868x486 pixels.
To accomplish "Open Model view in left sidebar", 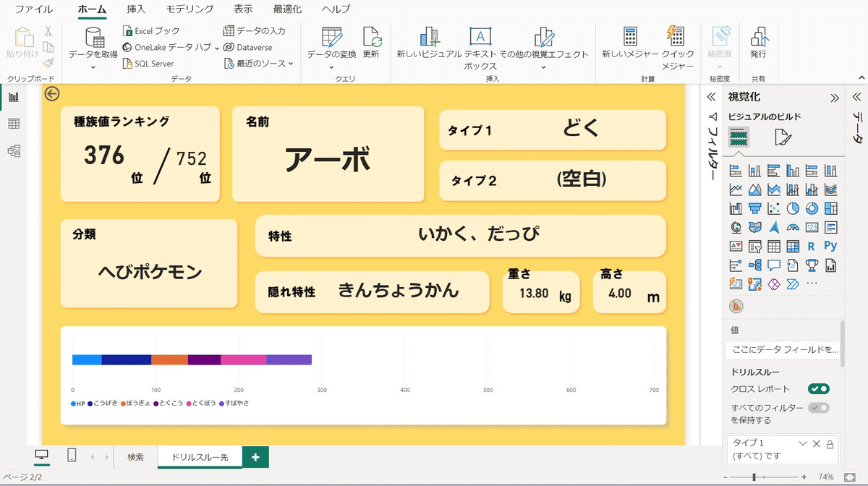I will [14, 150].
